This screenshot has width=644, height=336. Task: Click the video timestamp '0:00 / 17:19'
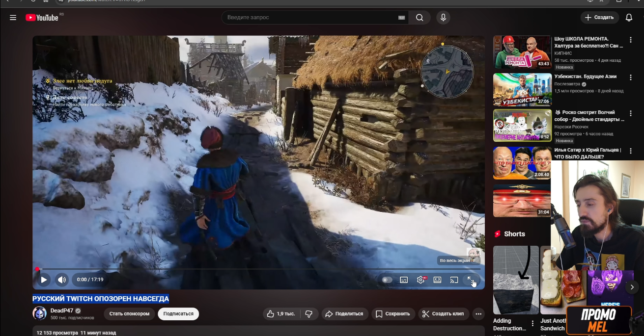click(x=90, y=280)
